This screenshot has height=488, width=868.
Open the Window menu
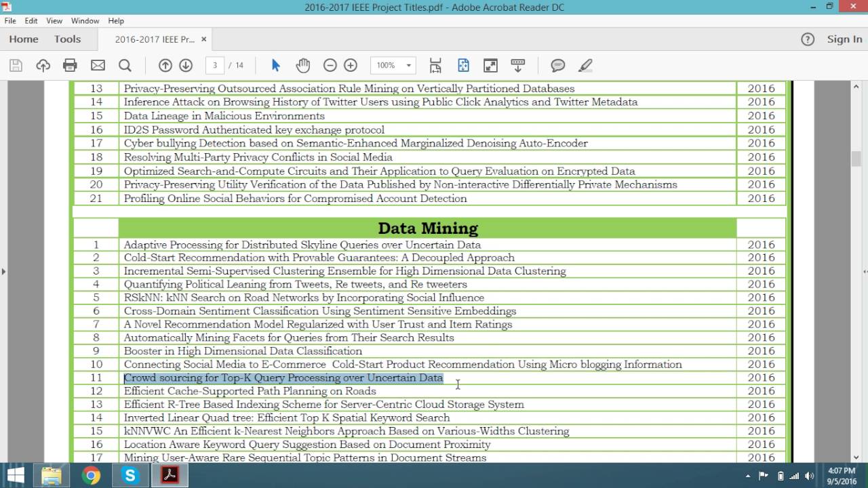85,21
